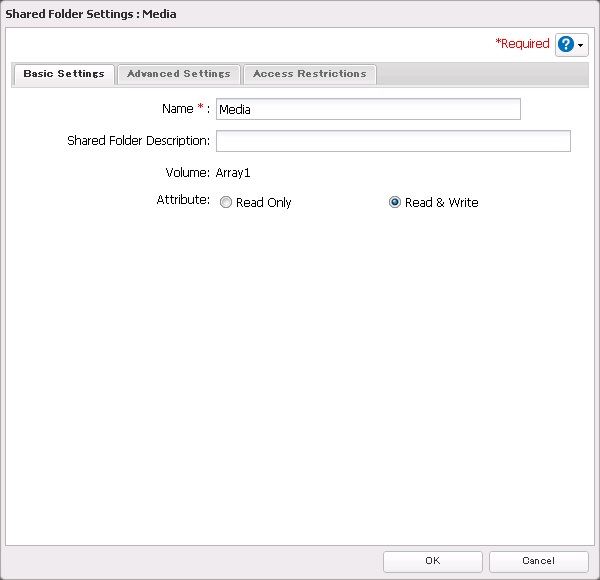Select the Read Only radio button
This screenshot has width=600, height=580.
click(226, 202)
